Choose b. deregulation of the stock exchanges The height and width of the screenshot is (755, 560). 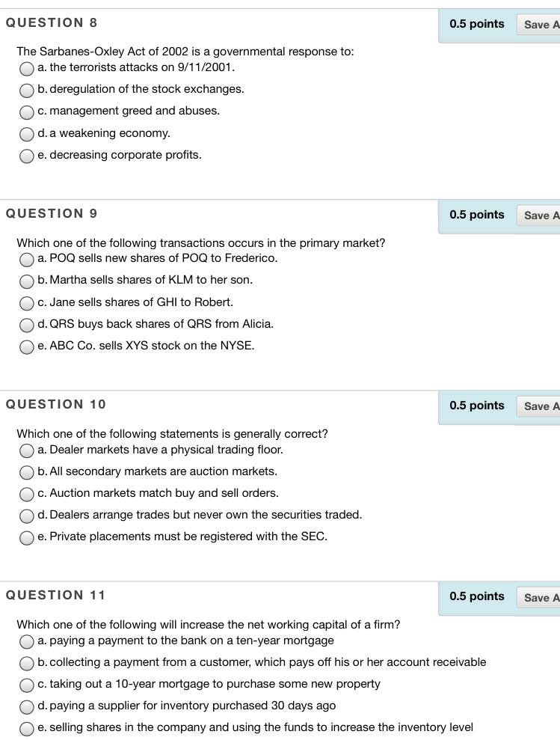pos(26,91)
